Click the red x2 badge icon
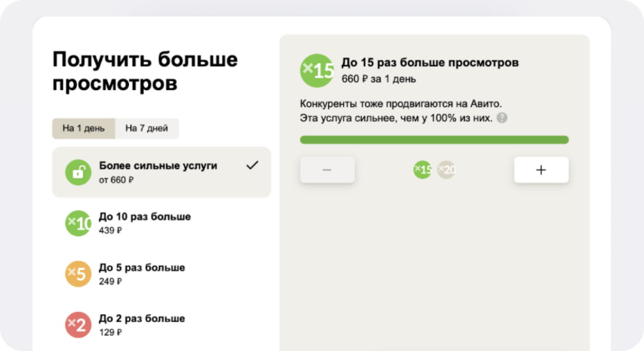 [x=78, y=325]
